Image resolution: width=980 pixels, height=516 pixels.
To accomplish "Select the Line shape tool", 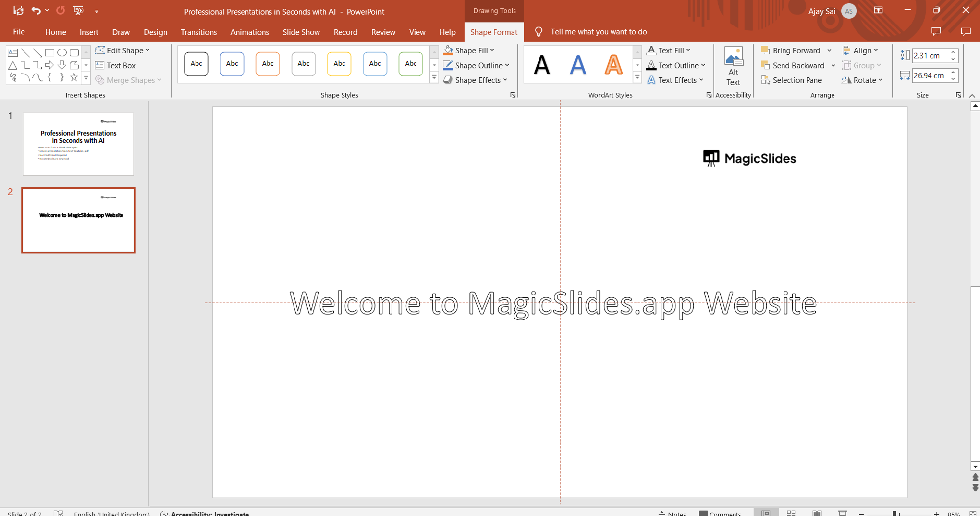I will click(x=25, y=52).
